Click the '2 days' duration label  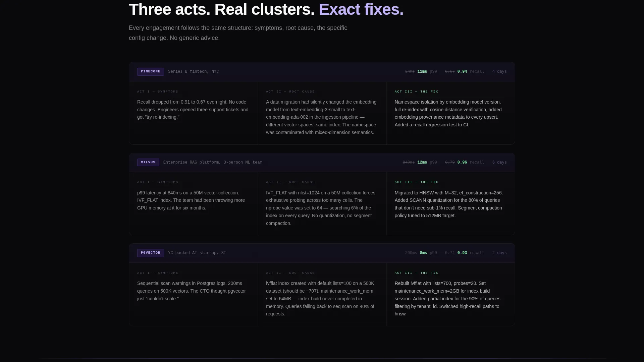point(499,253)
